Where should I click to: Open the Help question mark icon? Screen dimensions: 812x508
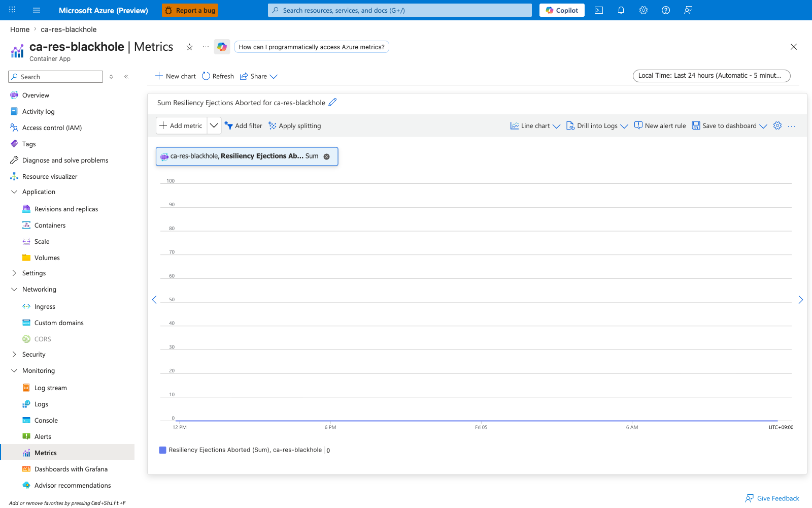click(x=666, y=10)
